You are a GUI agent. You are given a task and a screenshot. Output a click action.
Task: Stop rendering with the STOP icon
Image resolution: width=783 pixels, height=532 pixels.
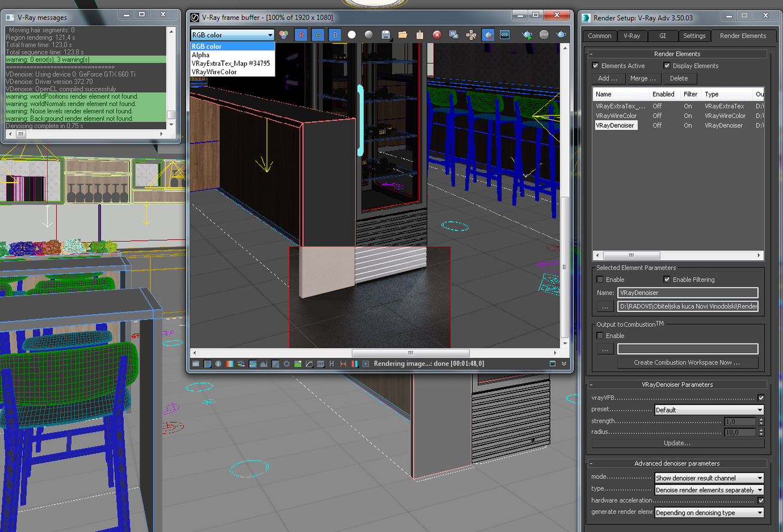[544, 35]
